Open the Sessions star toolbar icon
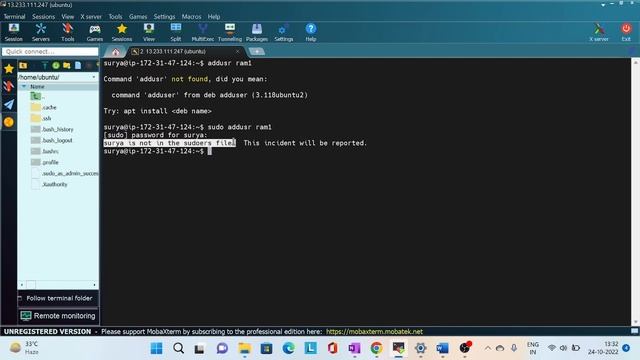This screenshot has height=360, width=640. click(x=122, y=32)
